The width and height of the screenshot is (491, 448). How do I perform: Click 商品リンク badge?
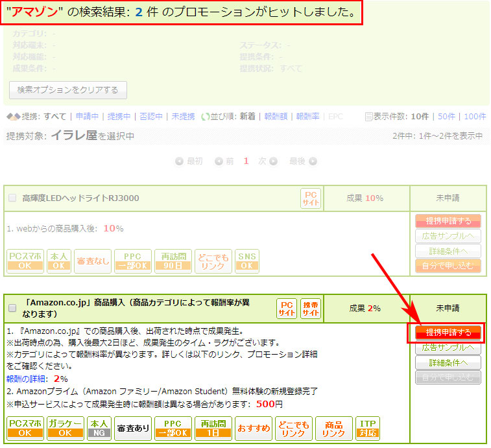click(x=334, y=429)
